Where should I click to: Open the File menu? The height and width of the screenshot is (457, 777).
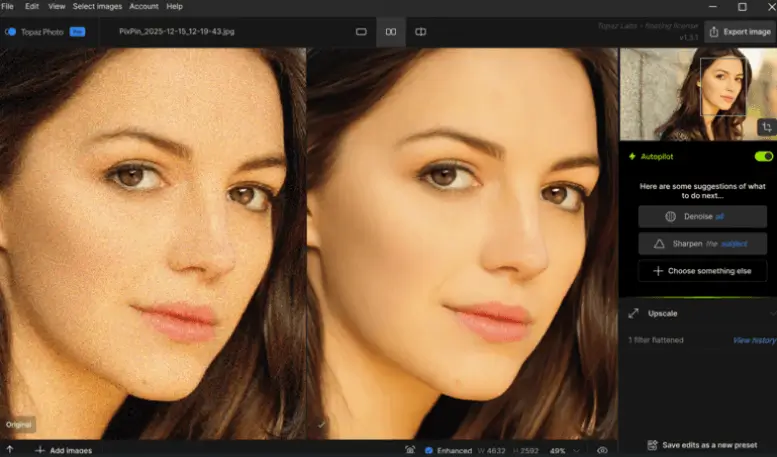tap(7, 6)
